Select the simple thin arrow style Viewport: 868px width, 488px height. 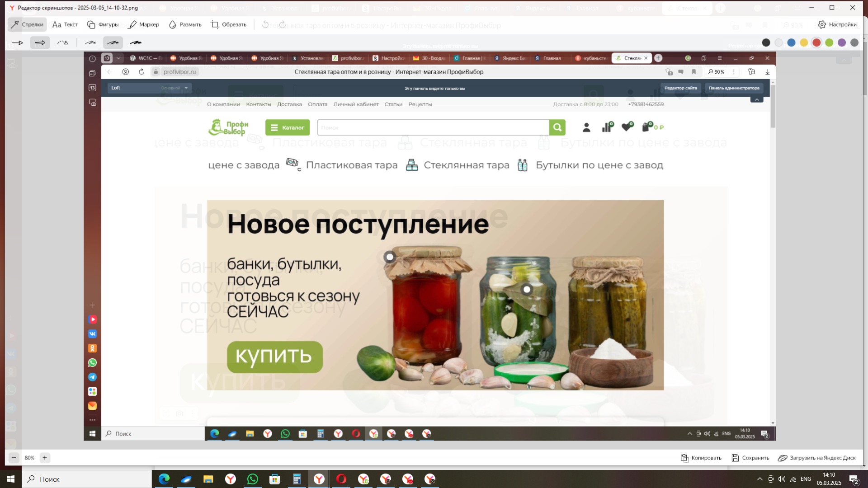click(18, 42)
